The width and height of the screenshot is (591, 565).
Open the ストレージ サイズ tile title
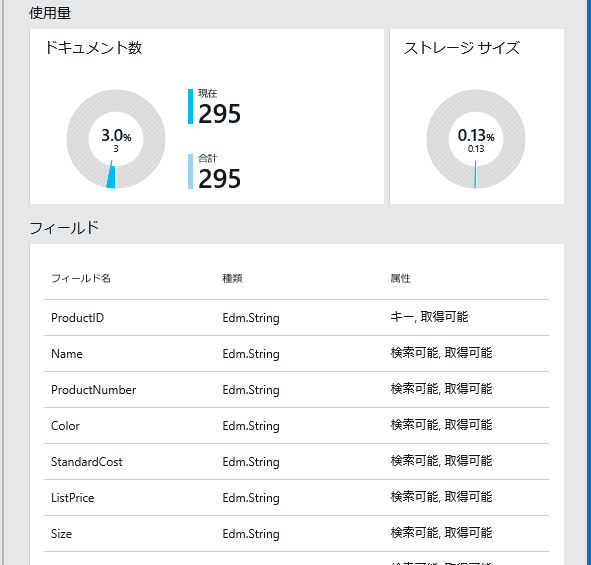pyautogui.click(x=462, y=48)
